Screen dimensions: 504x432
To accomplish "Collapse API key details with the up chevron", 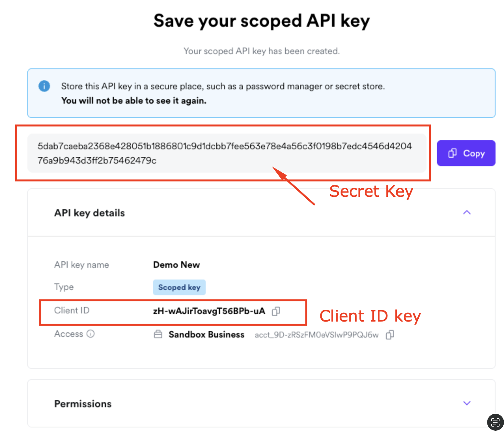I will 467,213.
